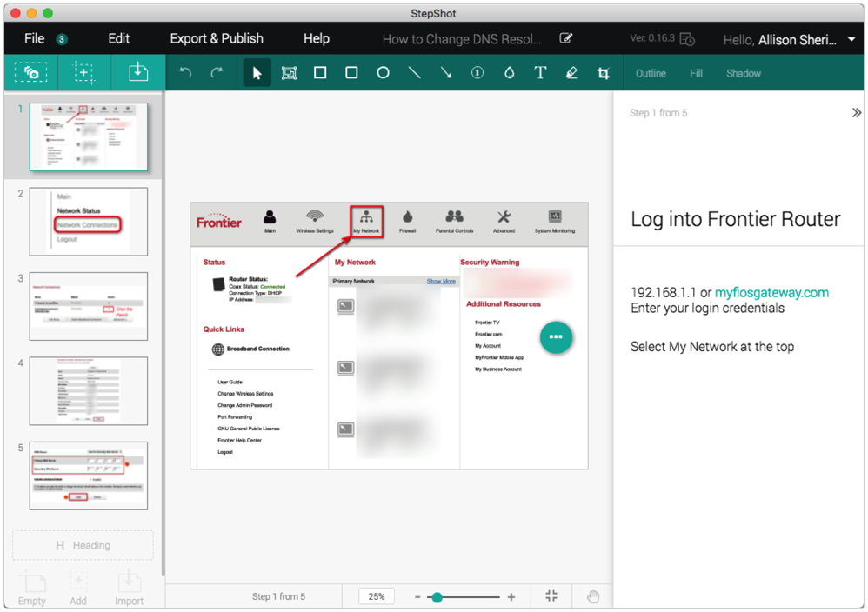This screenshot has width=868, height=612.
Task: Click the Heading button
Action: point(83,546)
